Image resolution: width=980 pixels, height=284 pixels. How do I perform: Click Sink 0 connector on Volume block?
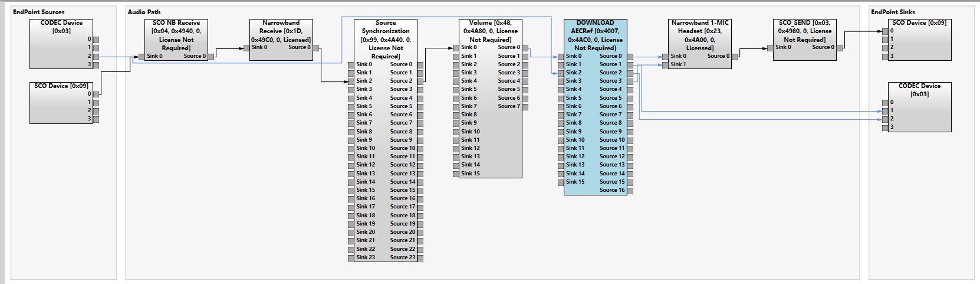(456, 48)
